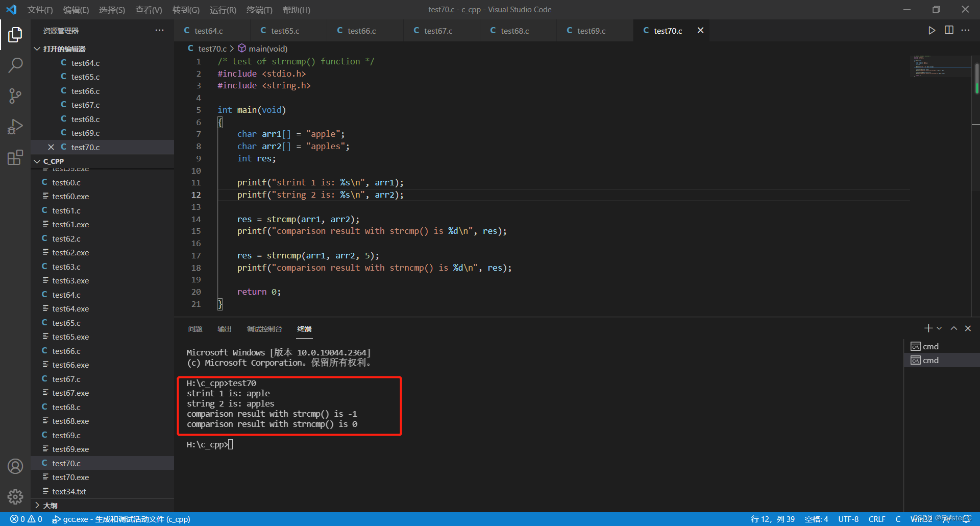980x526 pixels.
Task: Select the first cmd terminal instance
Action: pos(942,346)
